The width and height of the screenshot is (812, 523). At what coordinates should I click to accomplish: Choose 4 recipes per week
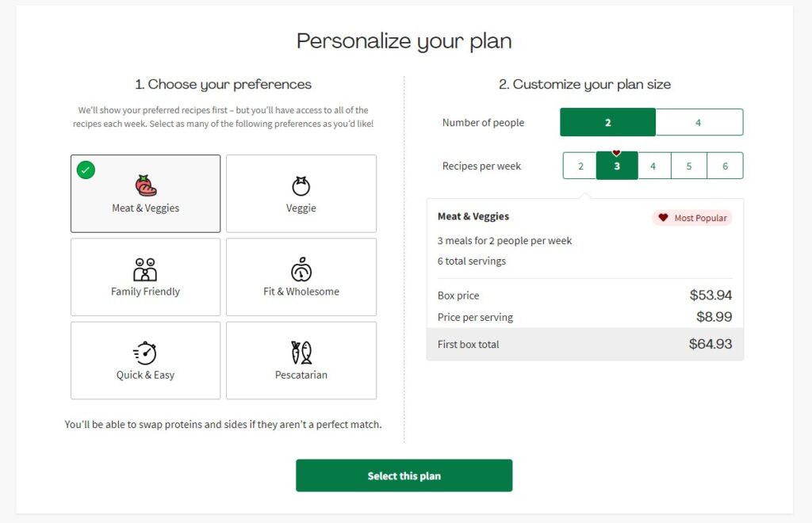point(653,166)
